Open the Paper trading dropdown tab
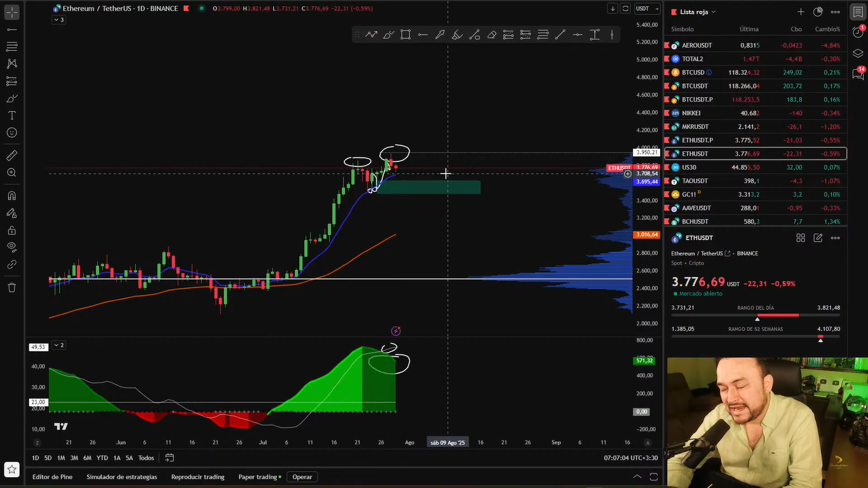Image resolution: width=868 pixels, height=488 pixels. point(261,477)
